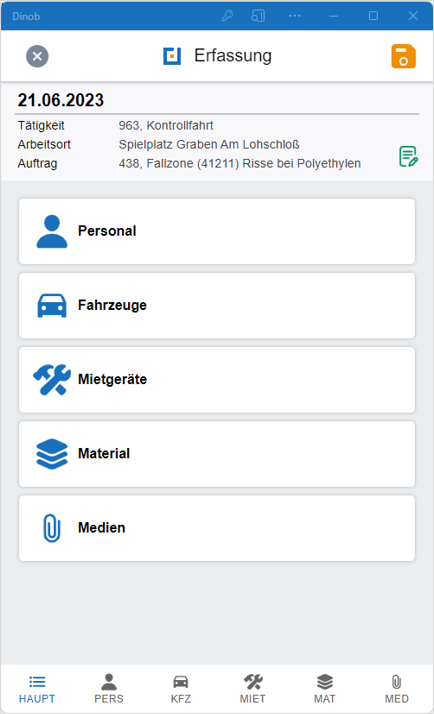Image resolution: width=434 pixels, height=714 pixels.
Task: Open the Medien section card
Action: tap(217, 528)
